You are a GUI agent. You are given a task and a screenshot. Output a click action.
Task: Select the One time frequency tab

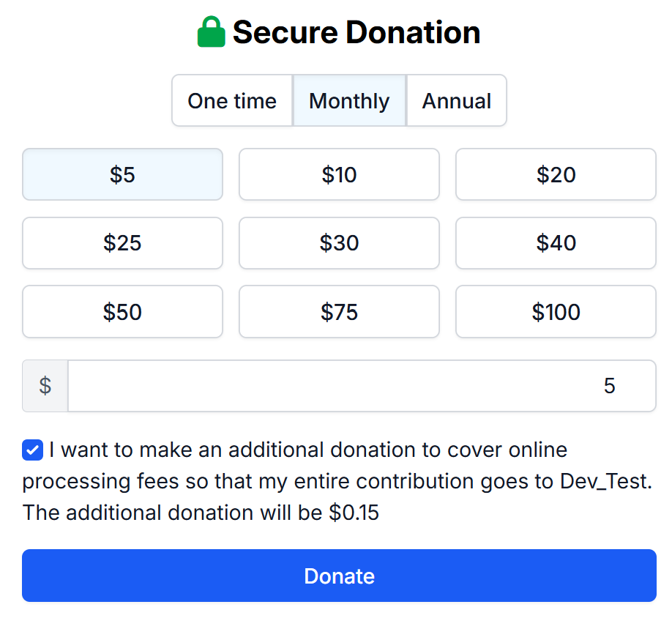coord(232,100)
